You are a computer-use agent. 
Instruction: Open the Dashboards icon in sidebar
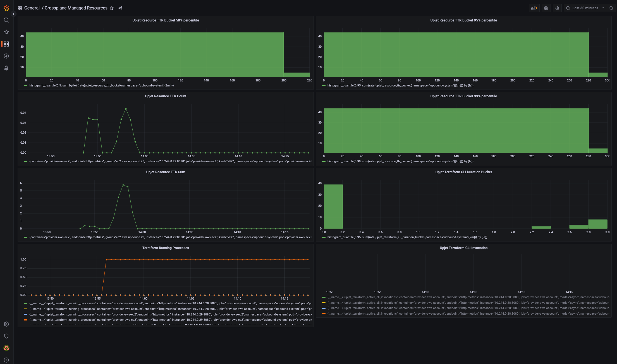click(6, 44)
